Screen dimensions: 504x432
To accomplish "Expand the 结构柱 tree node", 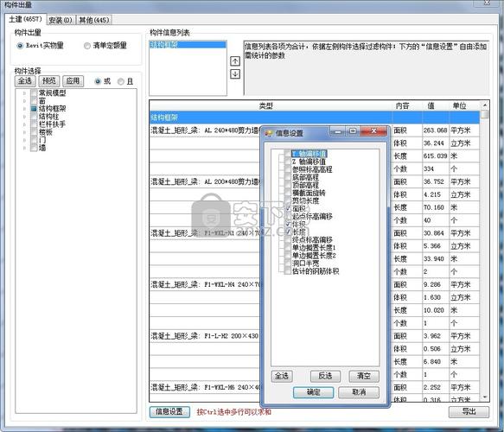I will coord(24,117).
